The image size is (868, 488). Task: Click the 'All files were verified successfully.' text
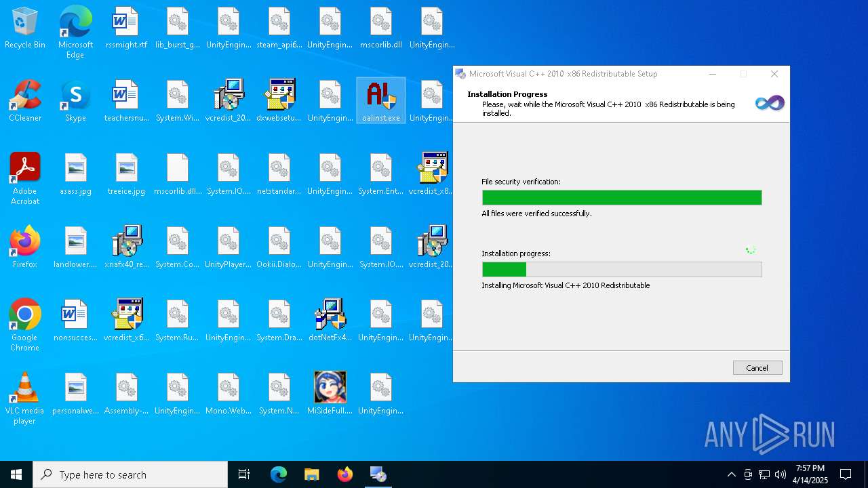pos(536,213)
